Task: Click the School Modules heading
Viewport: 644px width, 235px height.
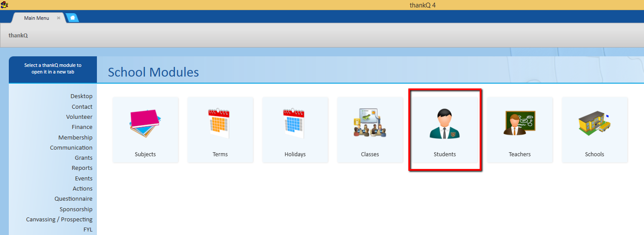Action: 153,72
